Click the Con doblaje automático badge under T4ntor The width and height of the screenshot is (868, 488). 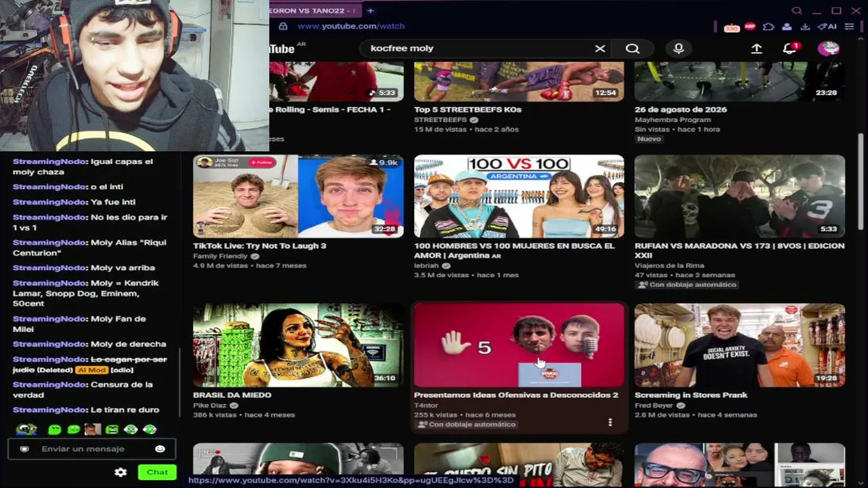click(467, 424)
